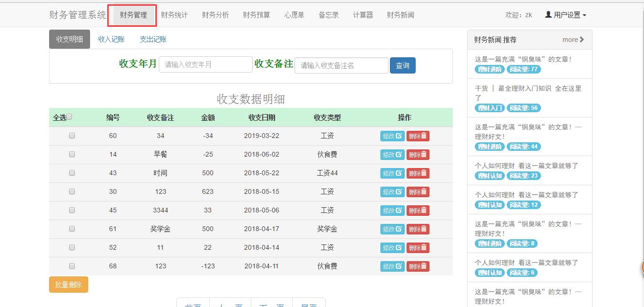Image resolution: width=644 pixels, height=307 pixels.
Task: Switch to the 收入记账 tab
Action: [x=112, y=39]
